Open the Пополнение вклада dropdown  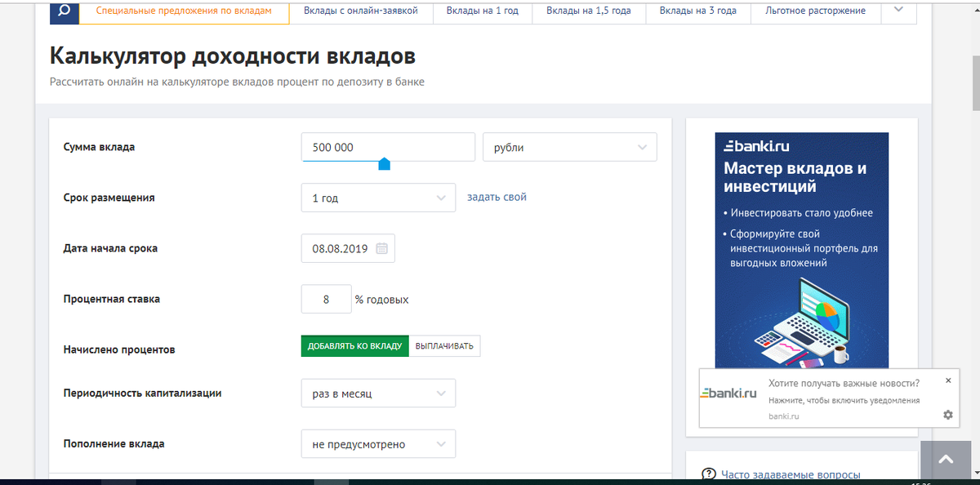[x=378, y=443]
